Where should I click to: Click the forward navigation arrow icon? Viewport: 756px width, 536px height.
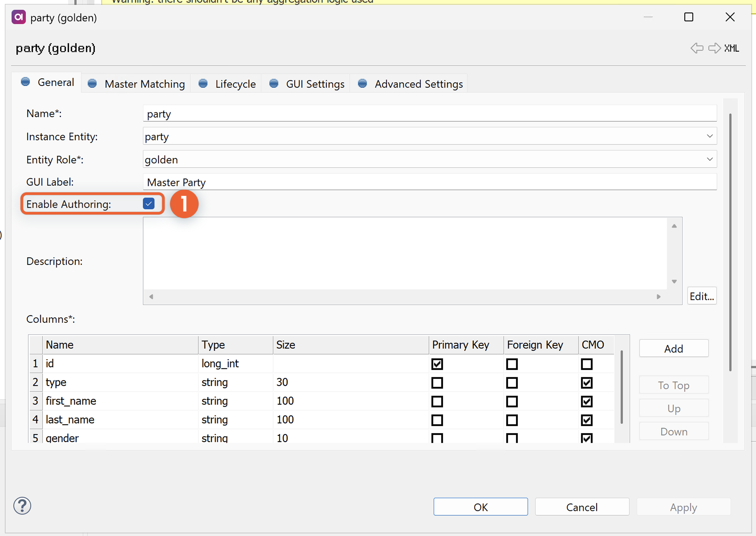click(715, 48)
